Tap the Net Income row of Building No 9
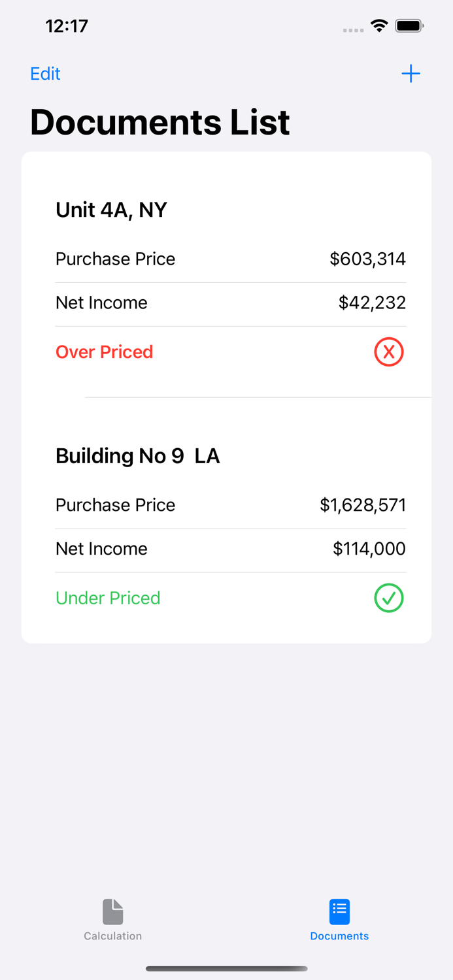This screenshot has height=980, width=453. click(x=229, y=549)
